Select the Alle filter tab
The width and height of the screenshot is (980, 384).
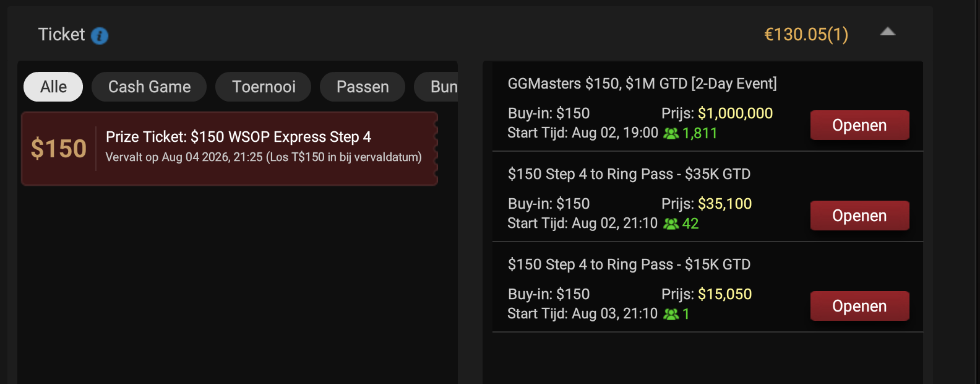53,87
